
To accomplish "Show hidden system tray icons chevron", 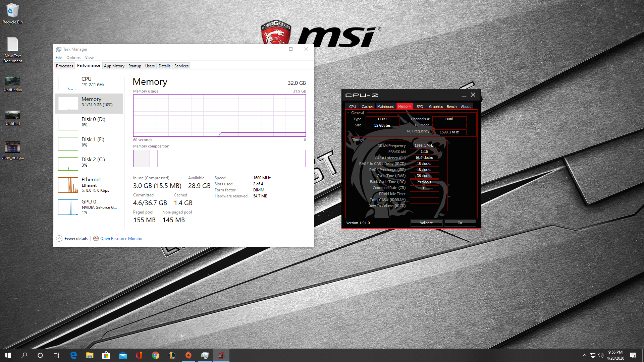I will click(x=584, y=355).
